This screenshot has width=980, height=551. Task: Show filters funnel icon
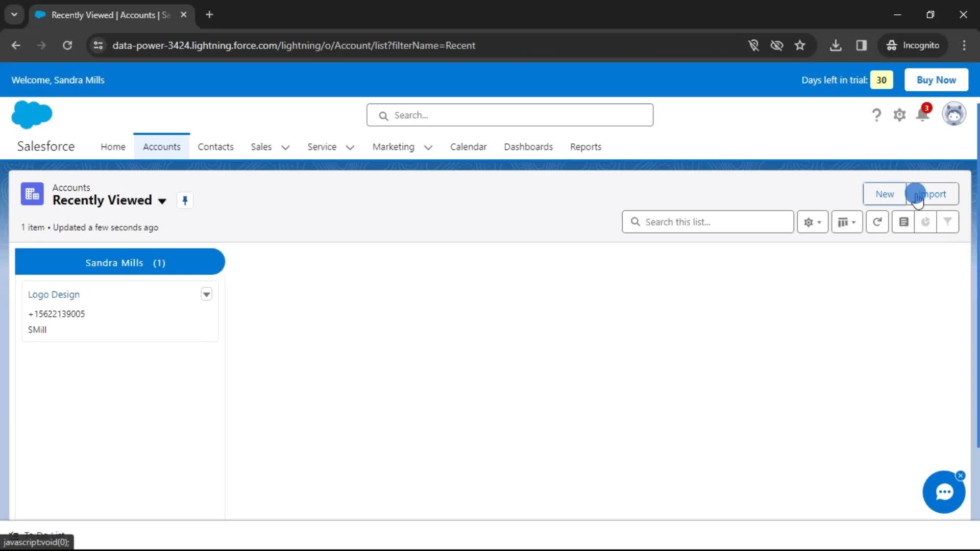pos(948,222)
